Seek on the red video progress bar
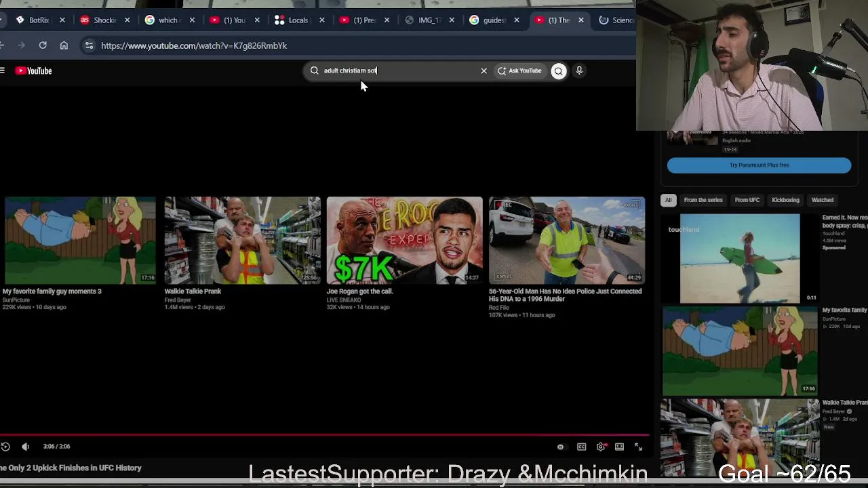 click(x=324, y=435)
